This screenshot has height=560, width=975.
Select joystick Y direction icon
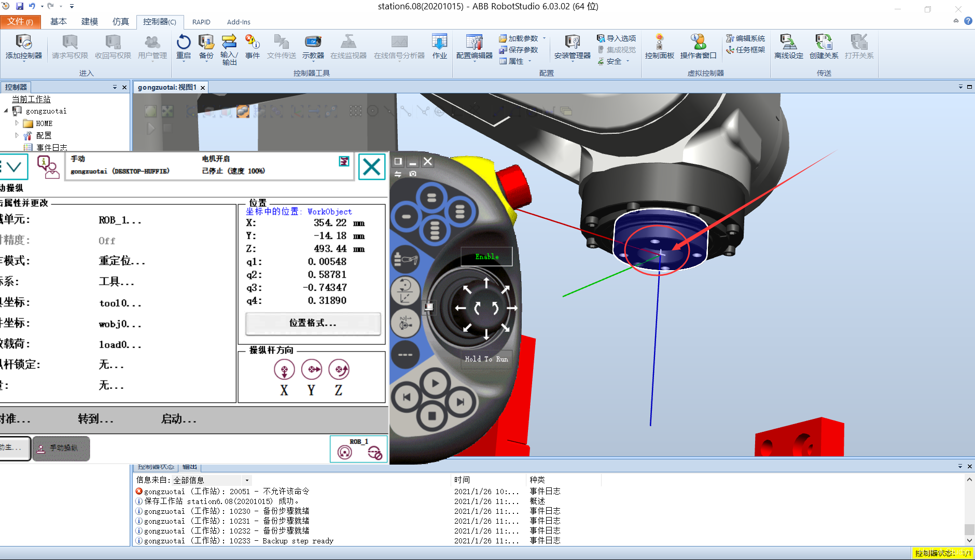[x=312, y=370]
